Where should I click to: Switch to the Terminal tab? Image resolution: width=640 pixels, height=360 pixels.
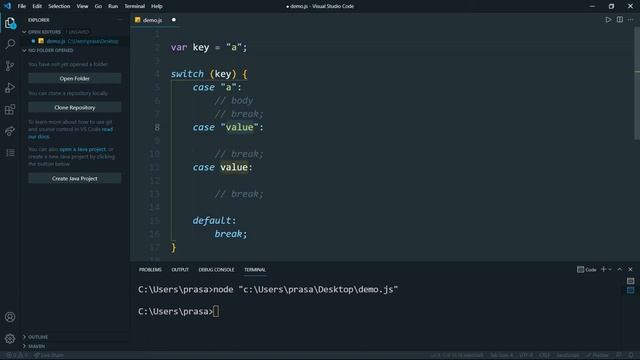click(x=255, y=270)
